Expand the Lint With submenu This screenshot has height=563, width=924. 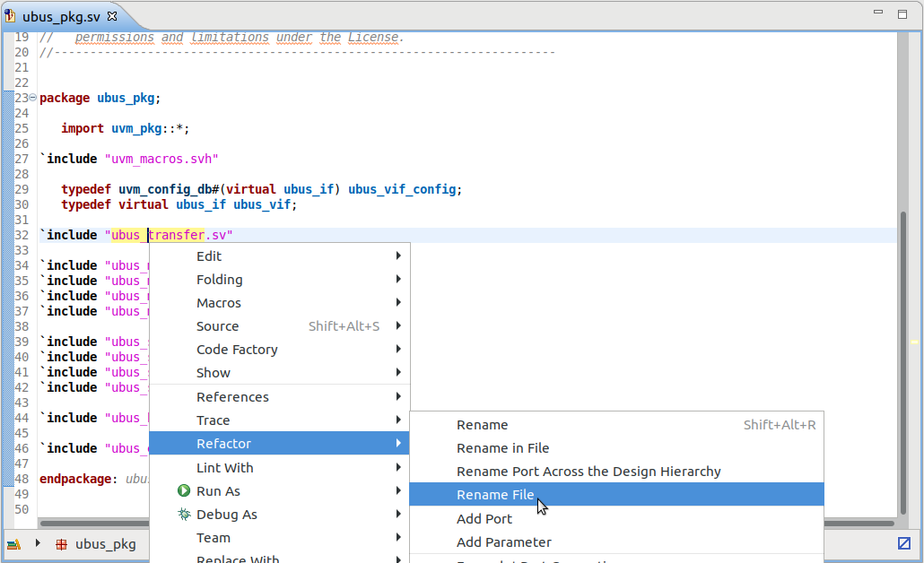click(224, 467)
